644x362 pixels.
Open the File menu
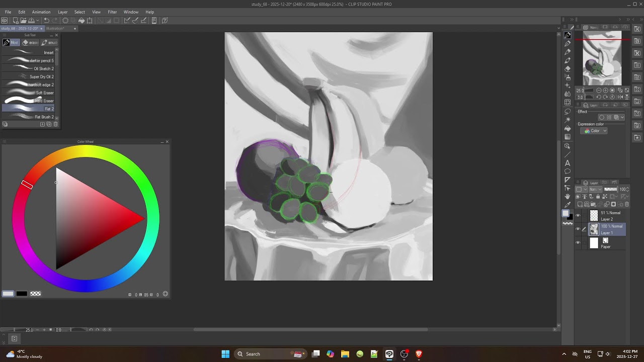8,12
